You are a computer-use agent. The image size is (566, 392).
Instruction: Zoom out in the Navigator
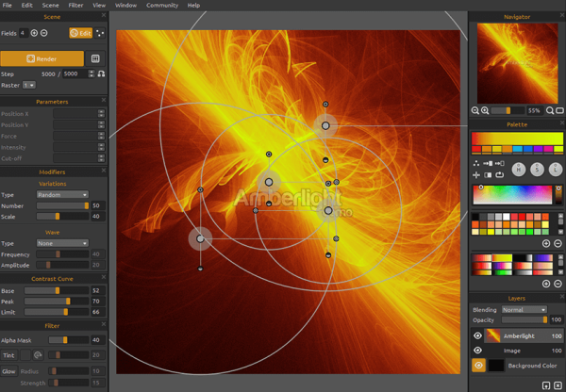[475, 110]
